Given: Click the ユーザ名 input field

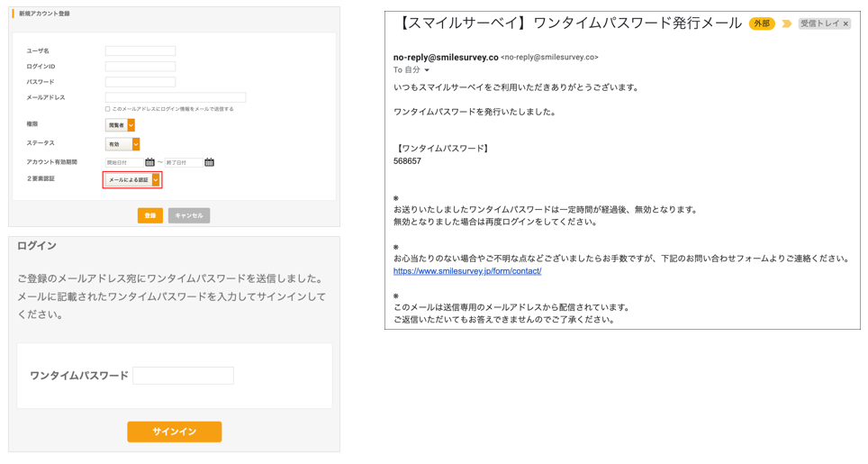Looking at the screenshot, I should point(140,51).
